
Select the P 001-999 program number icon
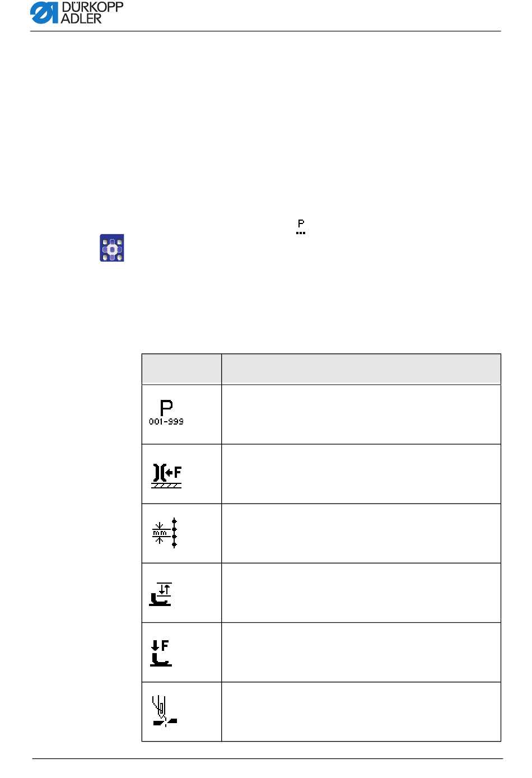coord(166,413)
